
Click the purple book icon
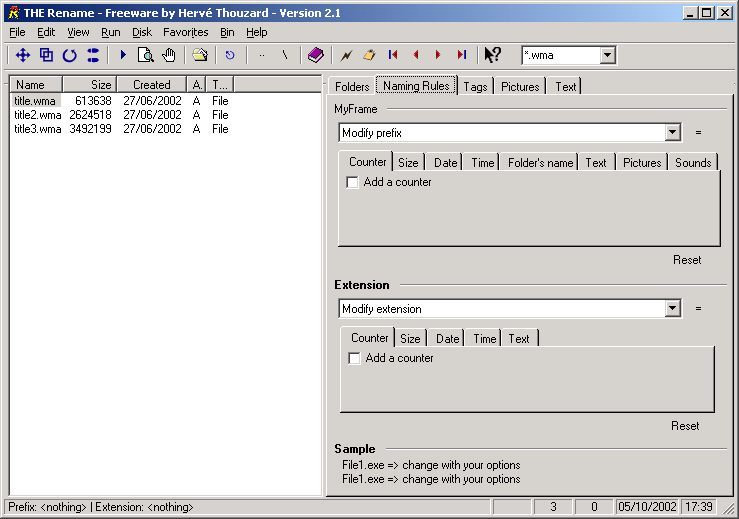(x=316, y=55)
